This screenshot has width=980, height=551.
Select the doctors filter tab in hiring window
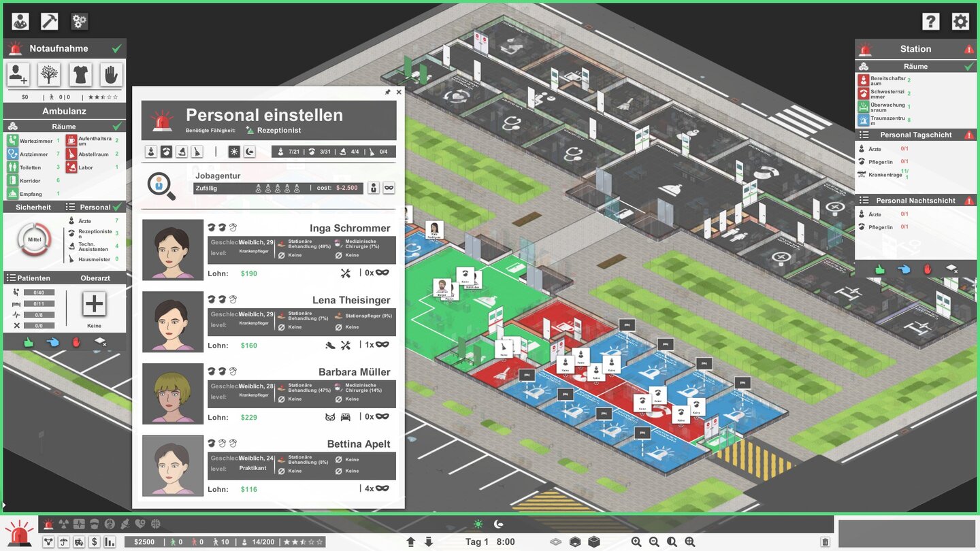pos(151,152)
